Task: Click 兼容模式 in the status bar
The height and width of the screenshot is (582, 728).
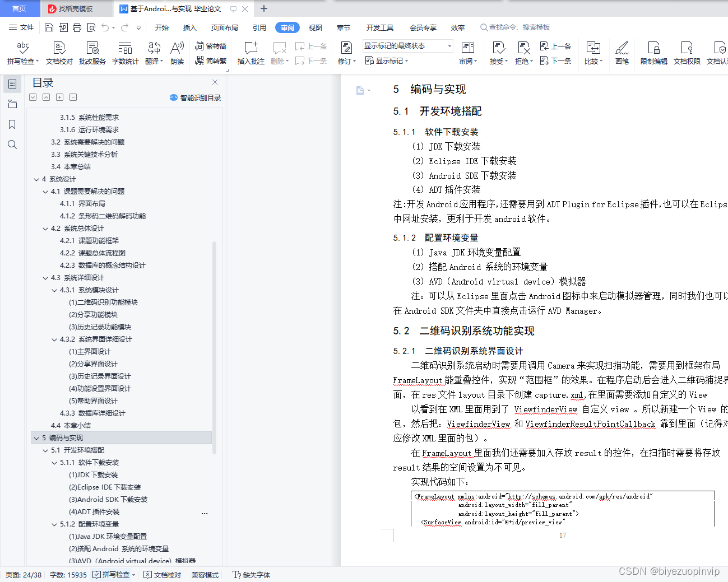Action: pyautogui.click(x=205, y=575)
